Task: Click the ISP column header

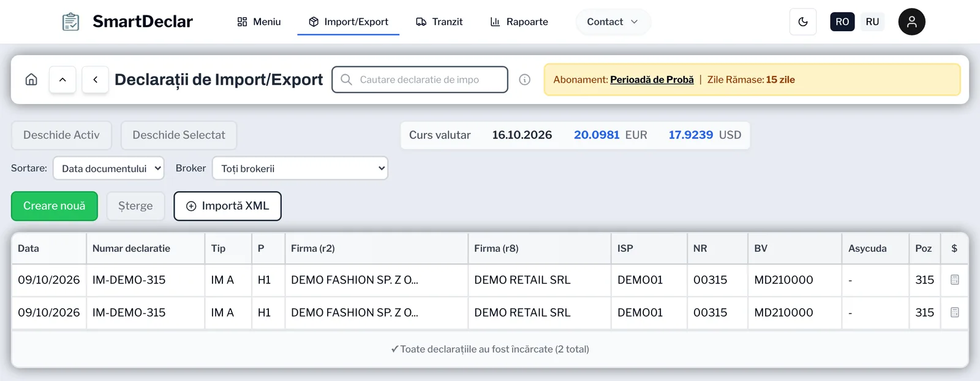Action: 649,248
